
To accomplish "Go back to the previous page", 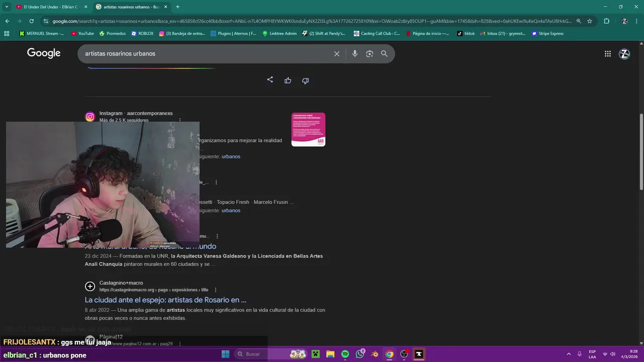I will coord(7,21).
